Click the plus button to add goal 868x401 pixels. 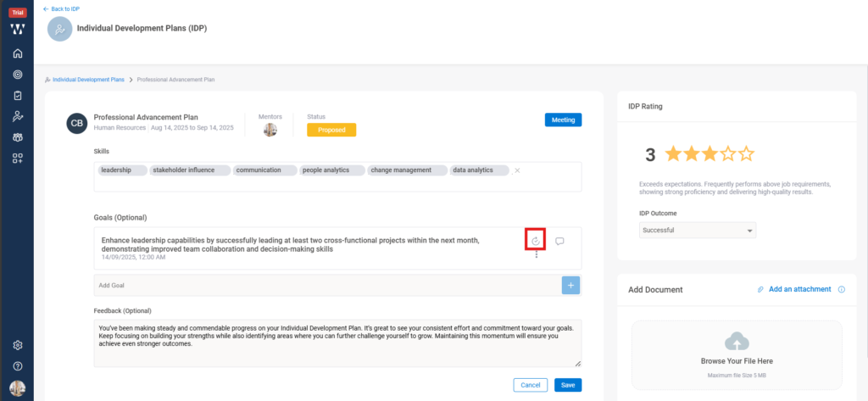[x=570, y=285]
